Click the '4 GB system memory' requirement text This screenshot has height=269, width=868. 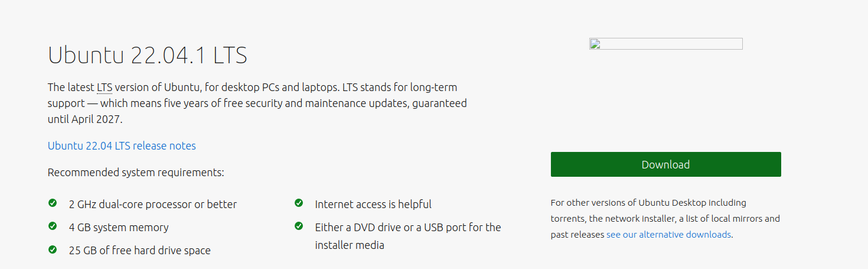pyautogui.click(x=119, y=227)
